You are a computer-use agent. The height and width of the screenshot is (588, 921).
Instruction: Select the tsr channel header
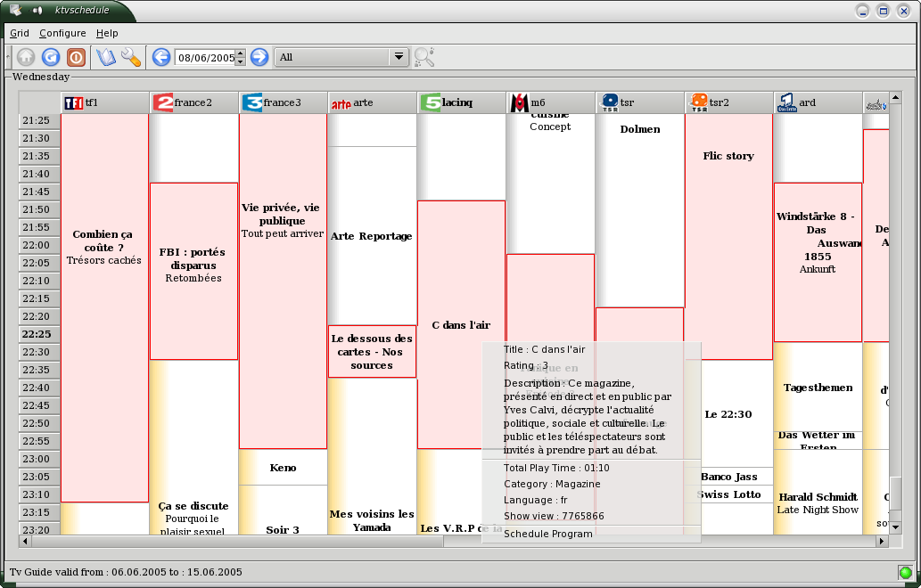click(641, 102)
